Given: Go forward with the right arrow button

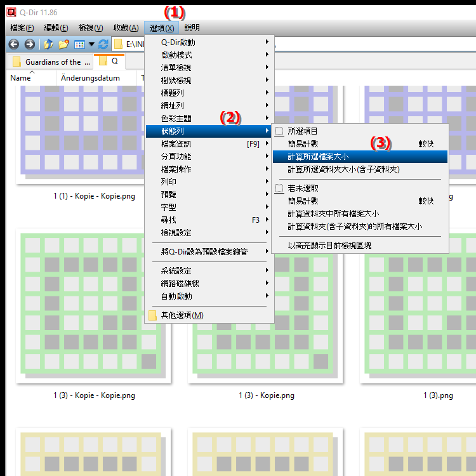Looking at the screenshot, I should pos(29,44).
